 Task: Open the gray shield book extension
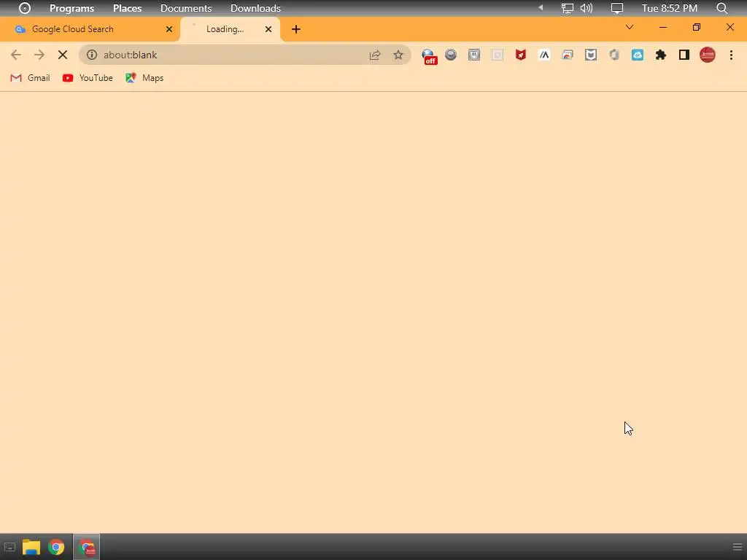coord(591,55)
